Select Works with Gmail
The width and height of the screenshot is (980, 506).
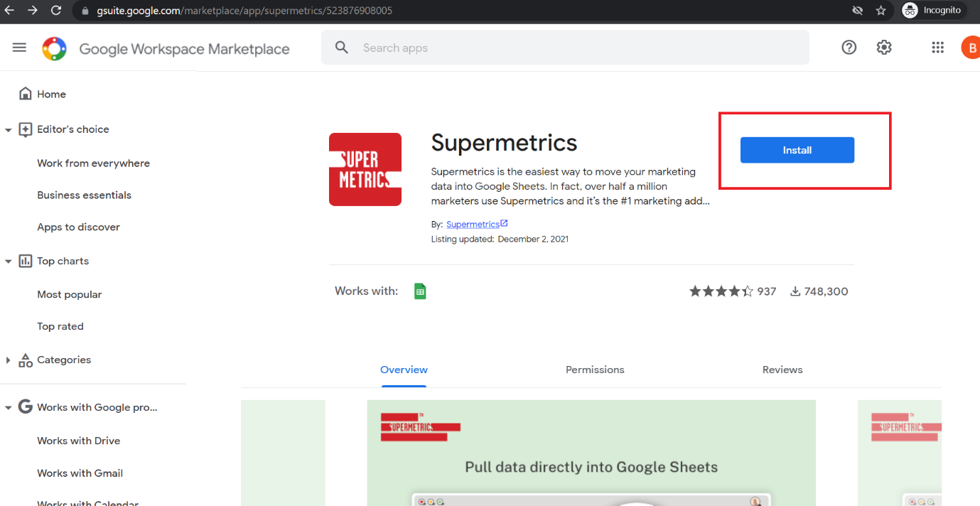(80, 473)
